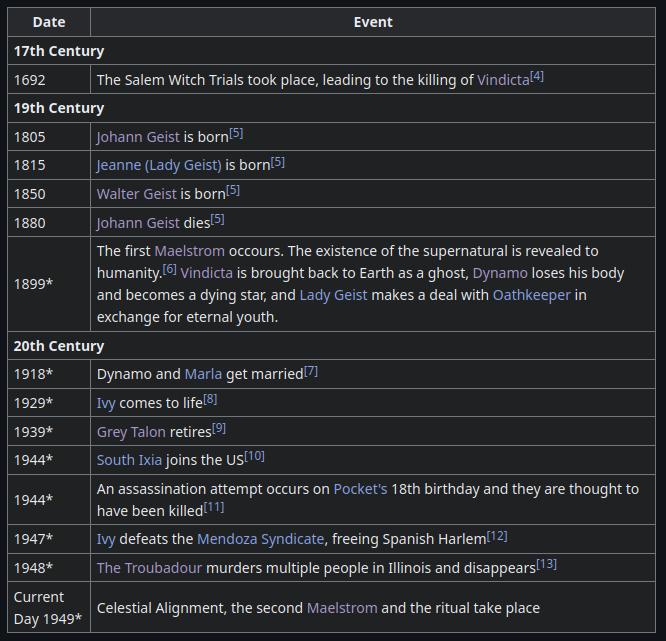Open citation [5] in the 1805 row
The width and height of the screenshot is (666, 641).
coord(236,133)
